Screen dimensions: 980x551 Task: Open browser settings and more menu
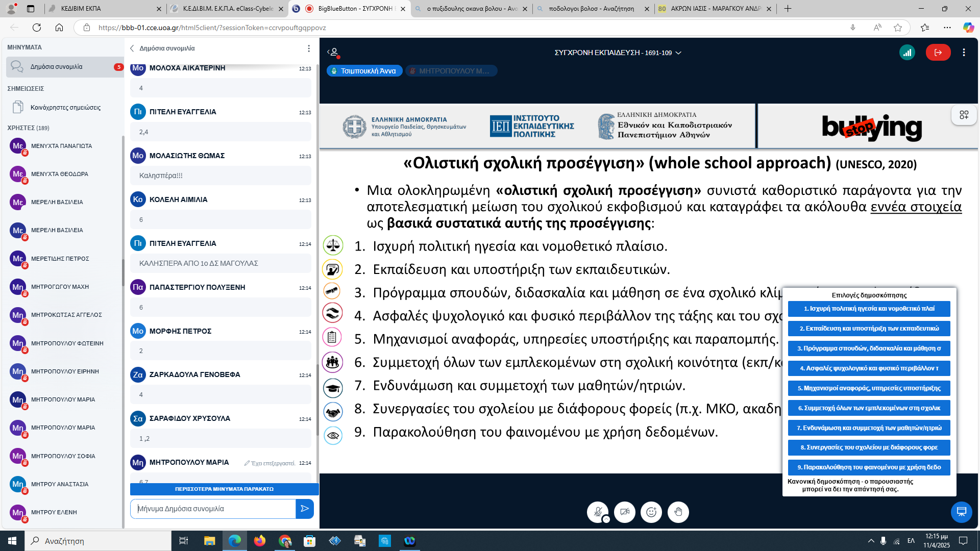(x=947, y=28)
